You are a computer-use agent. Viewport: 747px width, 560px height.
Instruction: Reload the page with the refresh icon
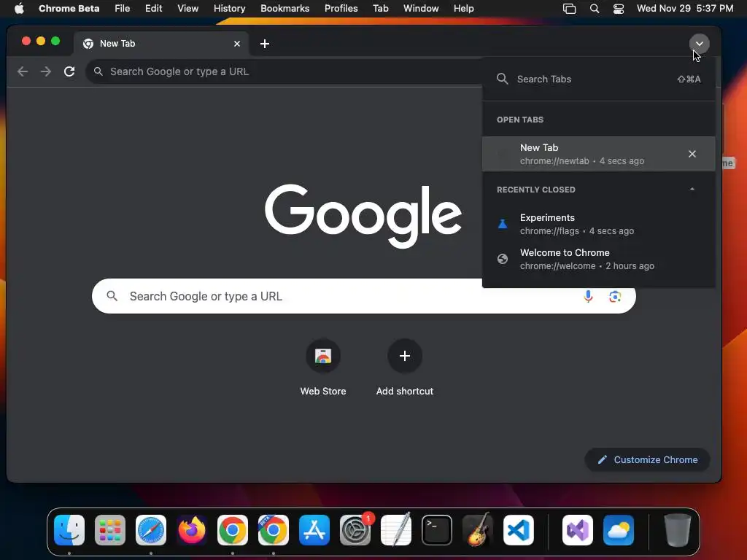click(69, 71)
